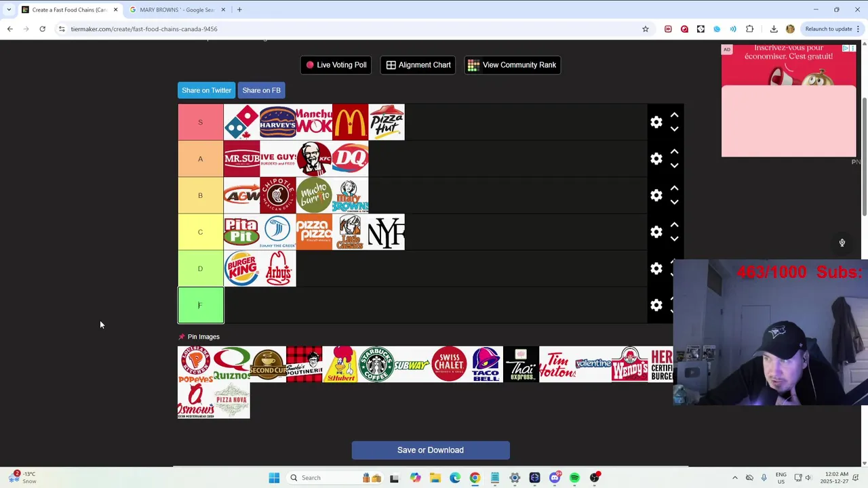Screen dimensions: 868x488
Task: Move B tier row up with arrow
Action: 674,188
